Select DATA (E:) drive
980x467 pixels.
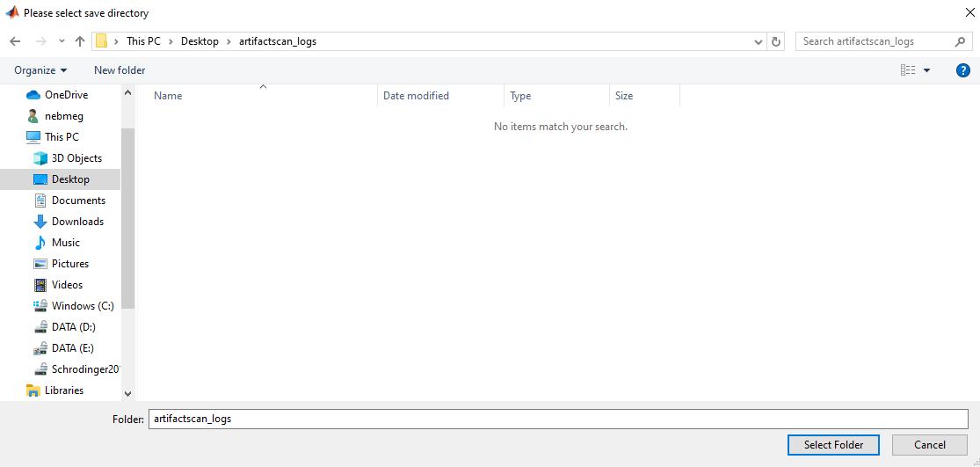point(73,348)
